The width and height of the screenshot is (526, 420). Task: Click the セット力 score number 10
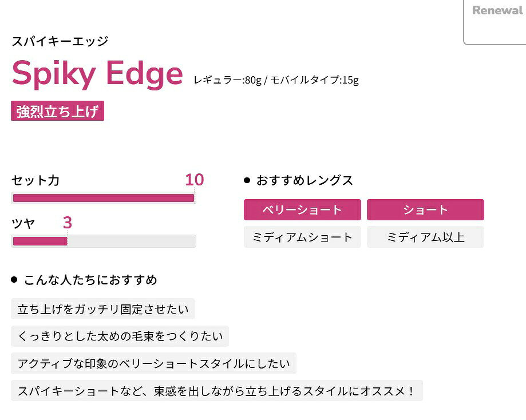tap(195, 180)
